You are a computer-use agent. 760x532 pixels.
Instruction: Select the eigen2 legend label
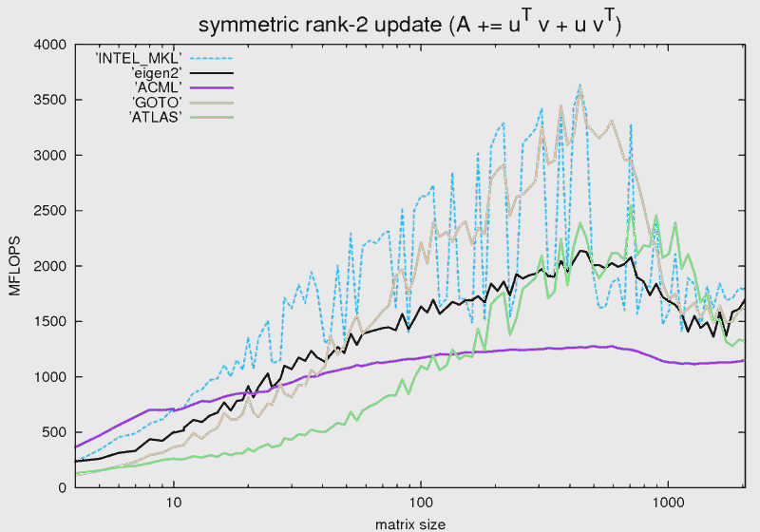coord(157,73)
